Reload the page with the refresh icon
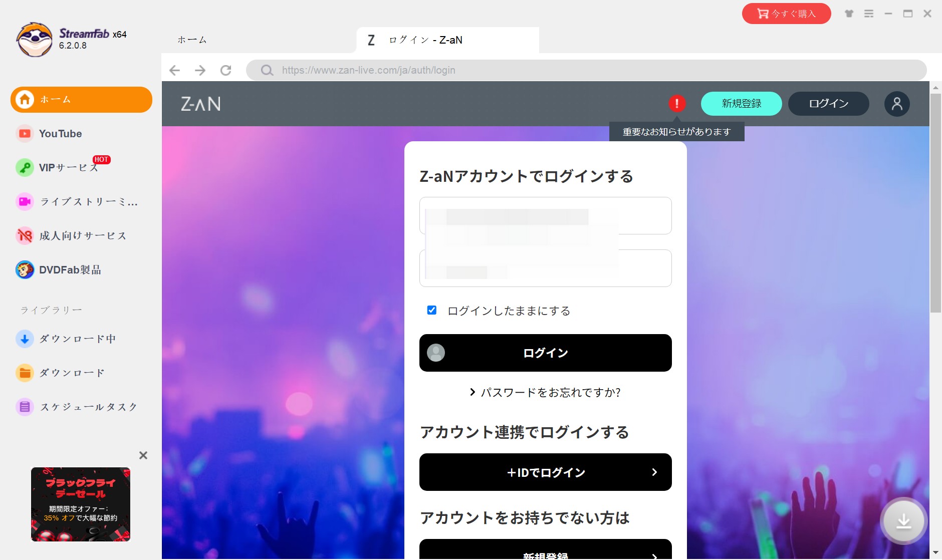This screenshot has width=942, height=560. [x=226, y=70]
